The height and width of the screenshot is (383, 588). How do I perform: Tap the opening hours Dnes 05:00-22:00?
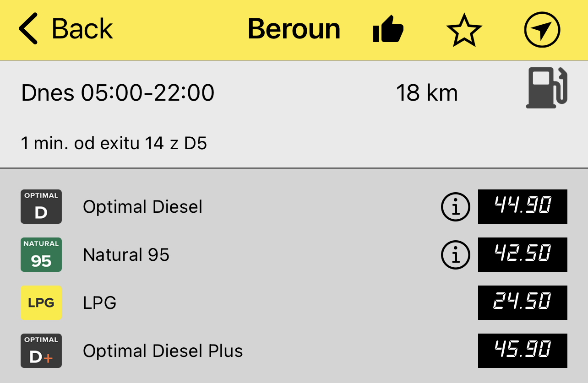[x=118, y=93]
